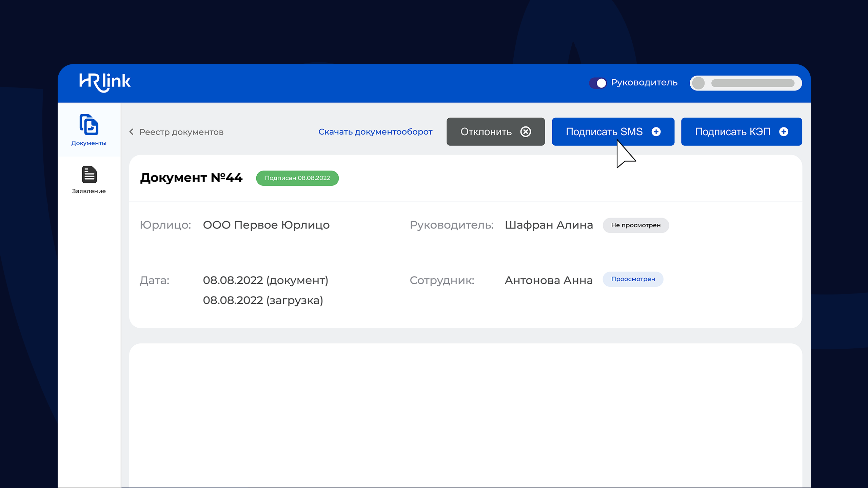Image resolution: width=868 pixels, height=488 pixels.
Task: Click the X circle icon on Отклонить
Action: tap(526, 132)
